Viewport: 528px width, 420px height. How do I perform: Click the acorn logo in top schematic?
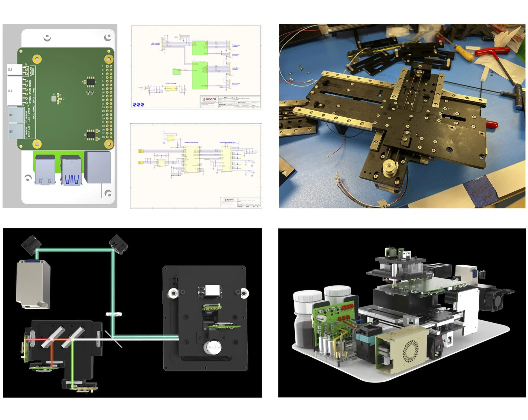point(209,99)
